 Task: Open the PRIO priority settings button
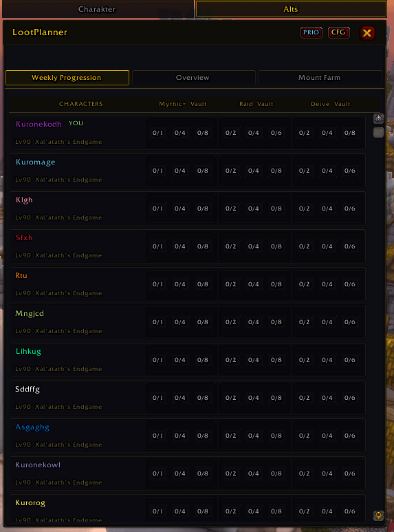click(x=311, y=32)
